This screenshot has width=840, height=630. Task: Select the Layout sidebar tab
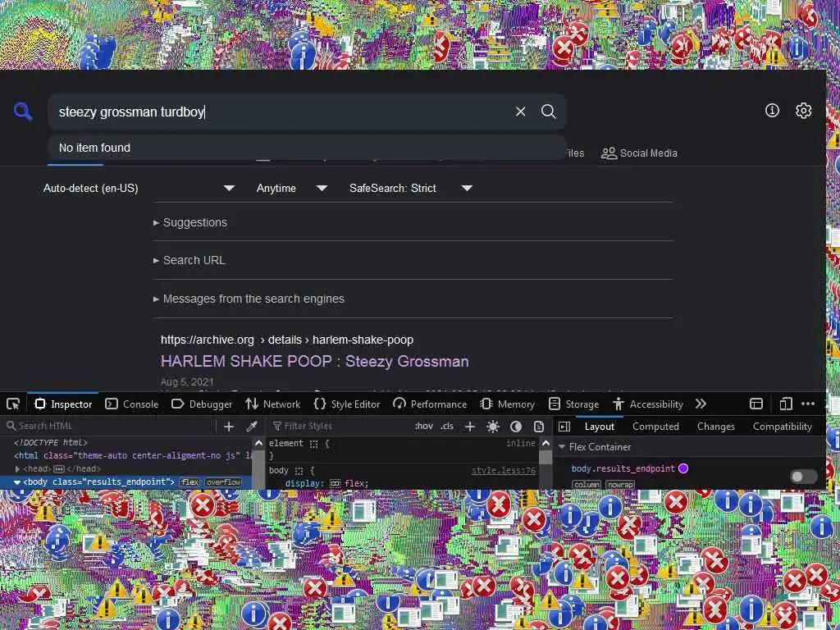(599, 427)
